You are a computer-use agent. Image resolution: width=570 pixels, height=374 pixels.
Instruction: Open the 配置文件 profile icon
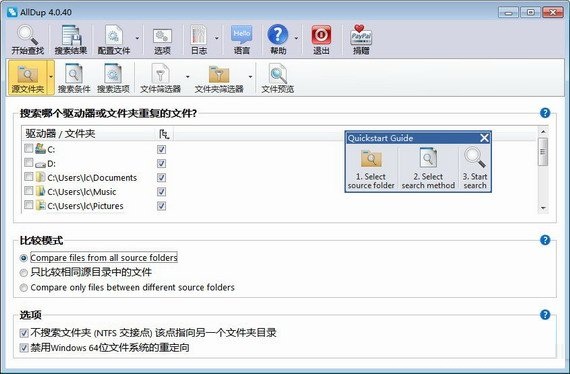coord(114,40)
